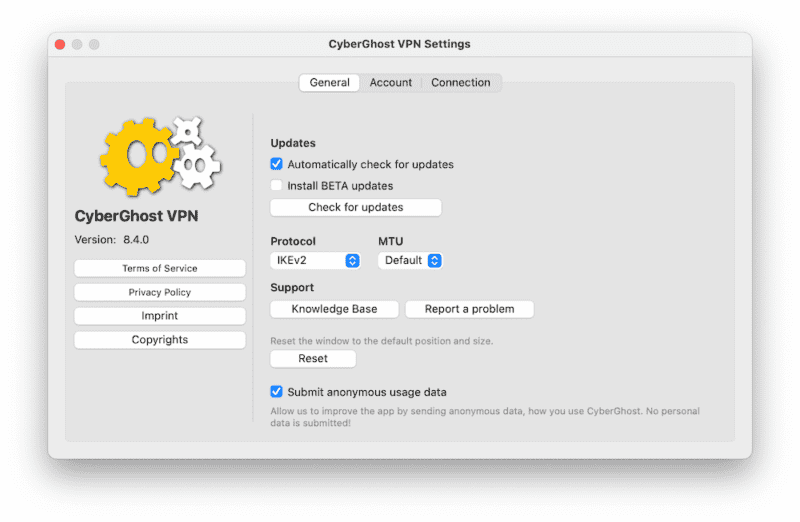The image size is (800, 522).
Task: Click the red close window button
Action: 60,44
